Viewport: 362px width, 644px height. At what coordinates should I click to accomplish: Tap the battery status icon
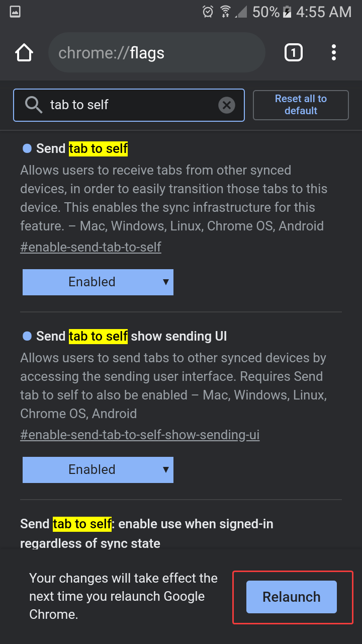point(287,12)
